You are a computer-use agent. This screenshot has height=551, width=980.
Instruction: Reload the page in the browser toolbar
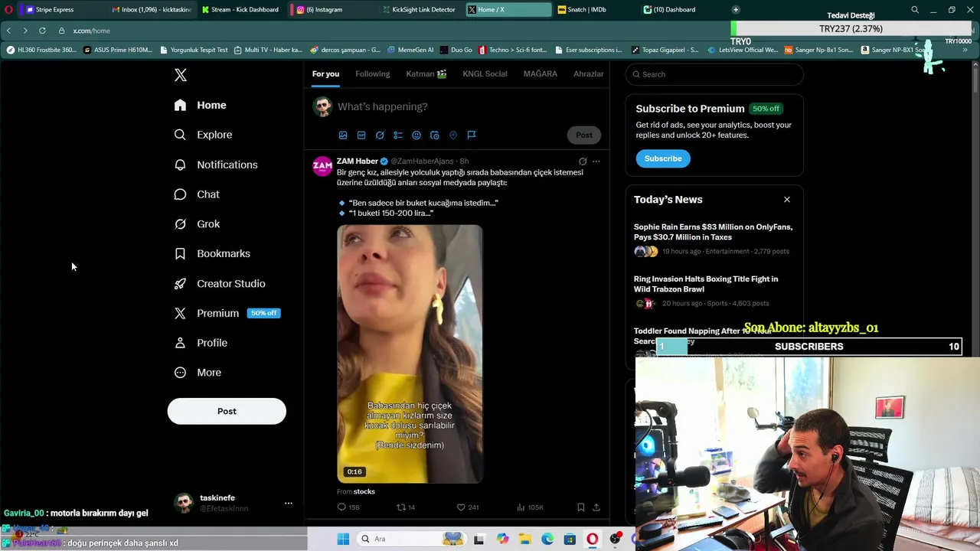click(42, 31)
